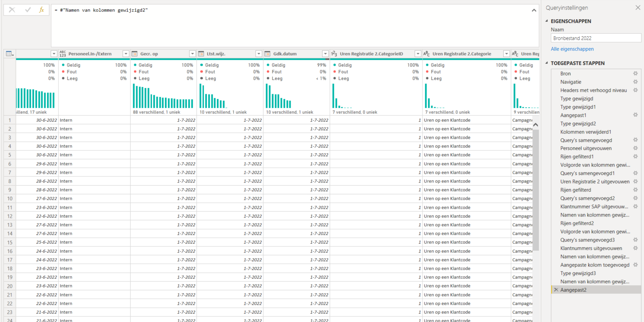Open the table menu icon in the grid corner

coord(10,54)
